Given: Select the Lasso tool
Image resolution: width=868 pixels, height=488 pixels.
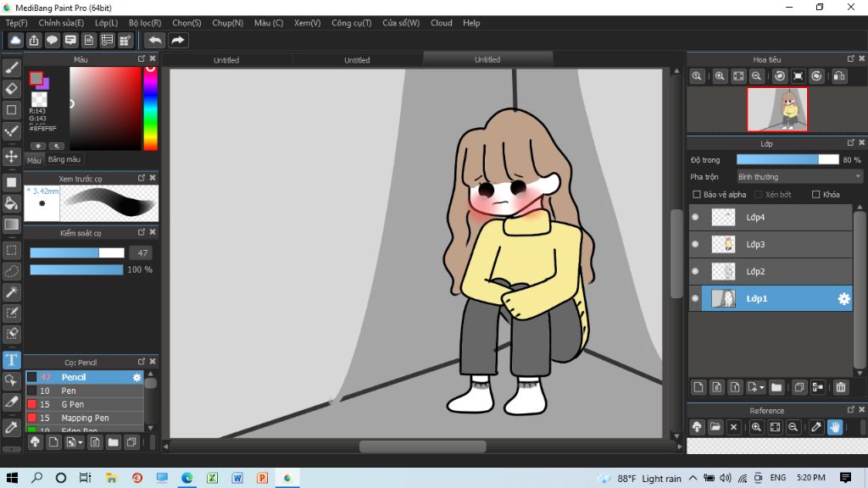Looking at the screenshot, I should click(x=12, y=271).
